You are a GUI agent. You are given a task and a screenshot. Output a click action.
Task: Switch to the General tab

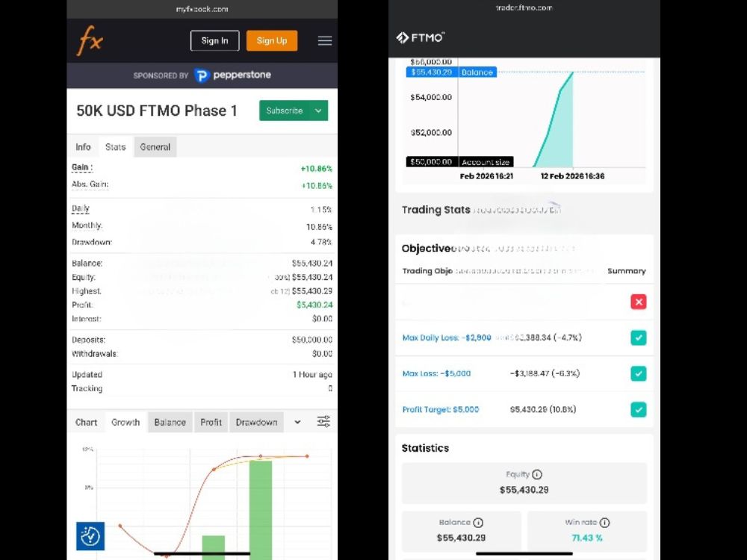(x=155, y=147)
